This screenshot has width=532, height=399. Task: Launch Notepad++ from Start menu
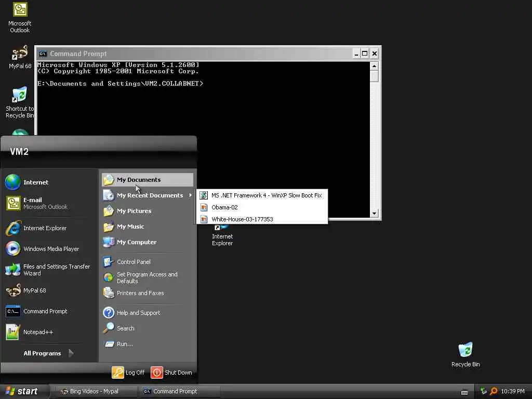click(49, 332)
